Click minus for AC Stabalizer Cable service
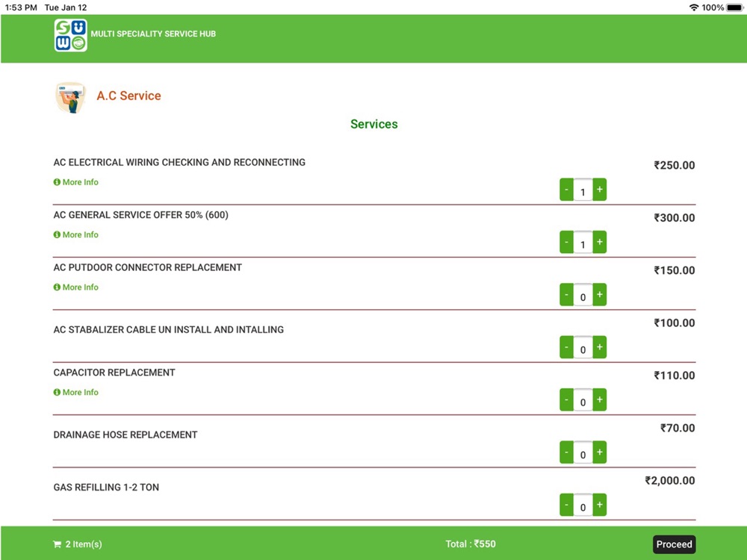Screen dimensions: 747x560 click(x=566, y=347)
